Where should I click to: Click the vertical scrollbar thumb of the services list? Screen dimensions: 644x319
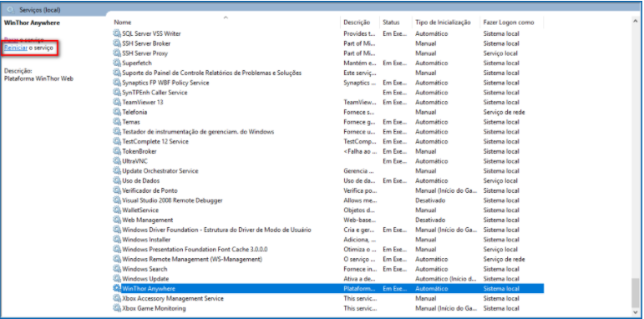coord(636,292)
